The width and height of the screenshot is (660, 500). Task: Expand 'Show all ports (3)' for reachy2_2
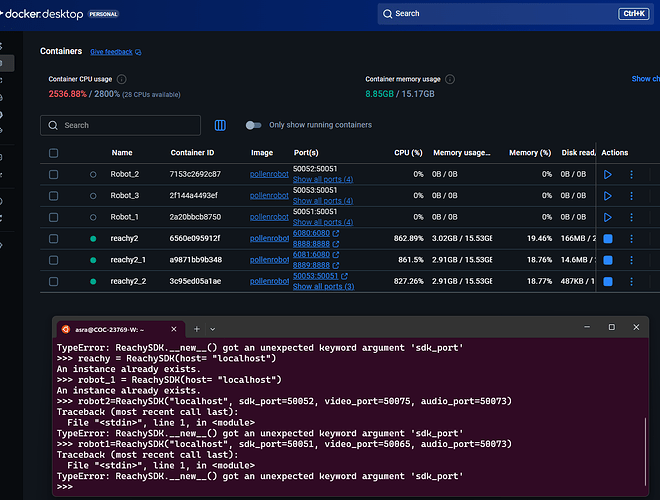coord(323,287)
